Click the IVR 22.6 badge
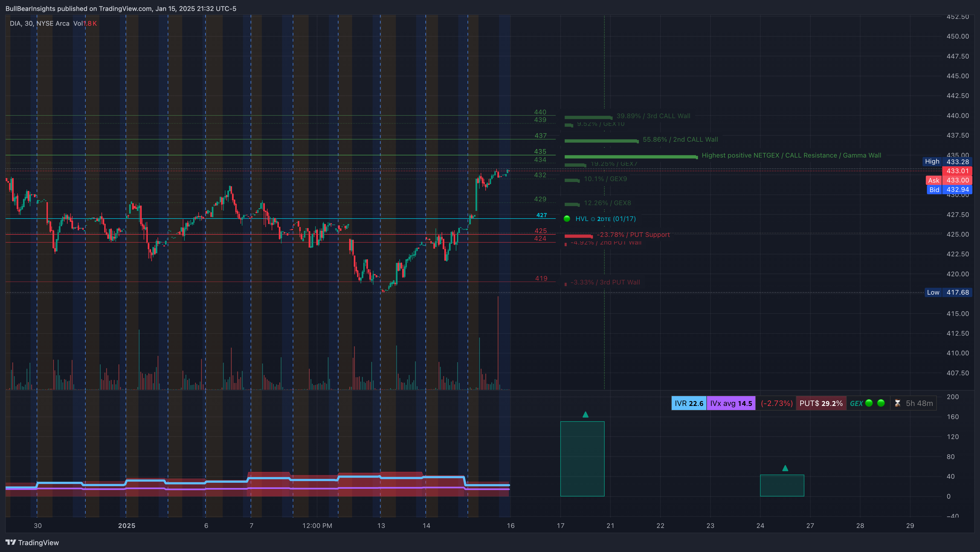The width and height of the screenshot is (980, 552). [689, 403]
